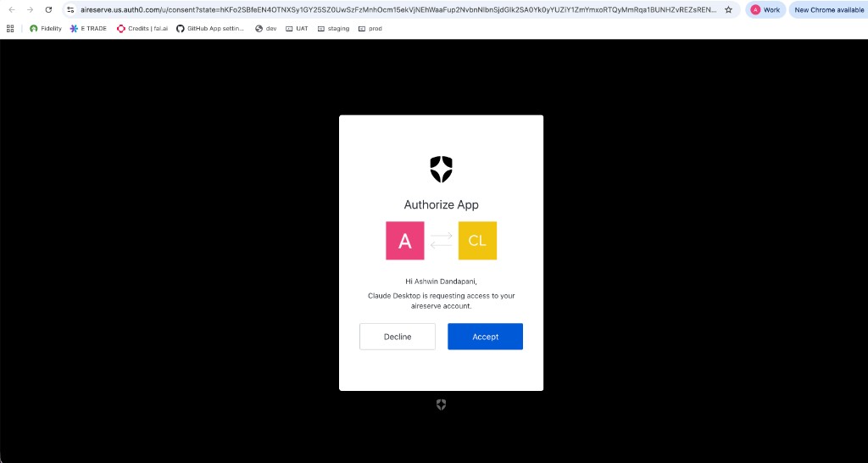
Task: Open the Credits | fal.ai bookmark
Action: (x=142, y=28)
